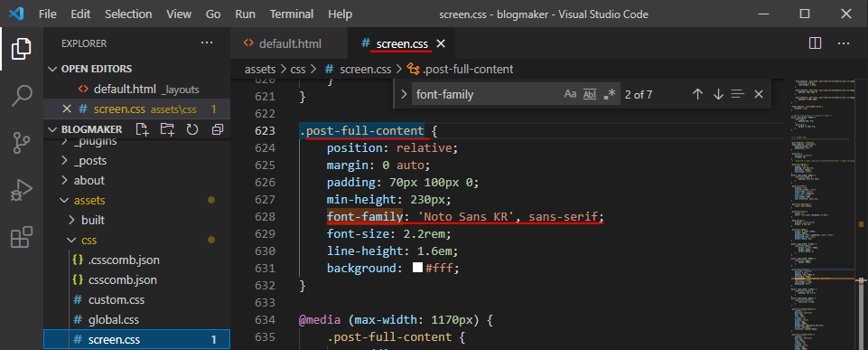
Task: Close screen.css in Open Editors list
Action: [67, 109]
